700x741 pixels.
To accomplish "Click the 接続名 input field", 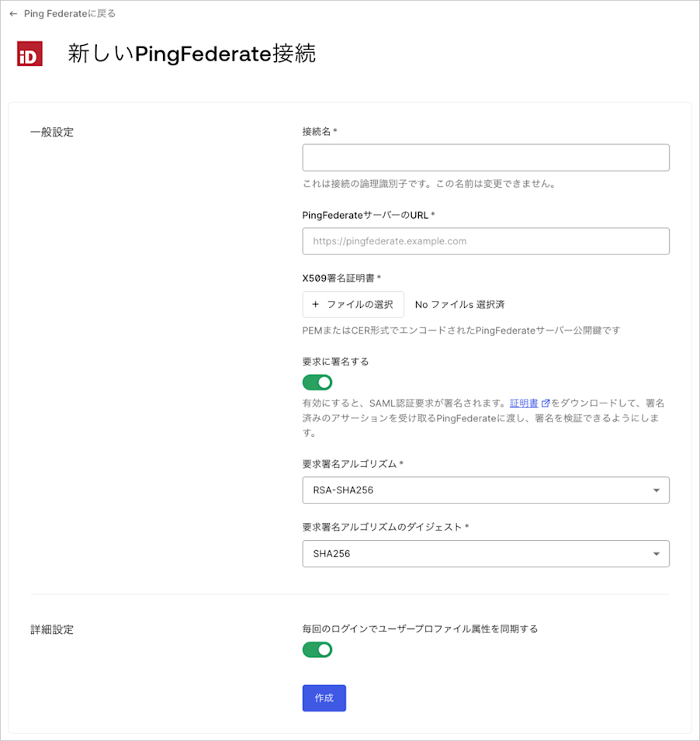I will click(x=486, y=157).
